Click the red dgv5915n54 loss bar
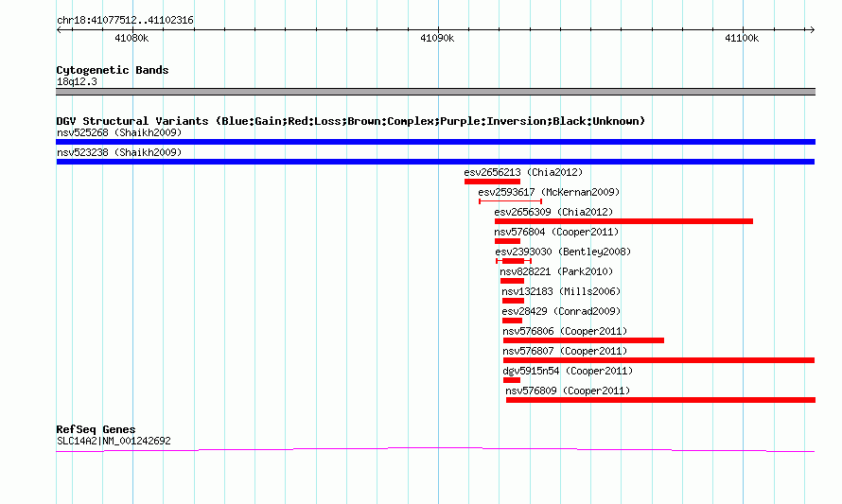Image resolution: width=842 pixels, height=504 pixels. coord(511,380)
